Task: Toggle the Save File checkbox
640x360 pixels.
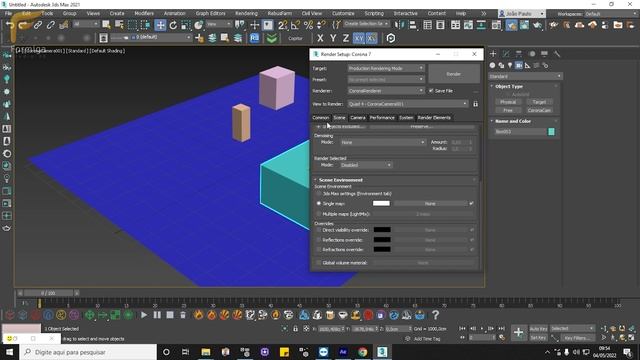Action: tap(431, 91)
